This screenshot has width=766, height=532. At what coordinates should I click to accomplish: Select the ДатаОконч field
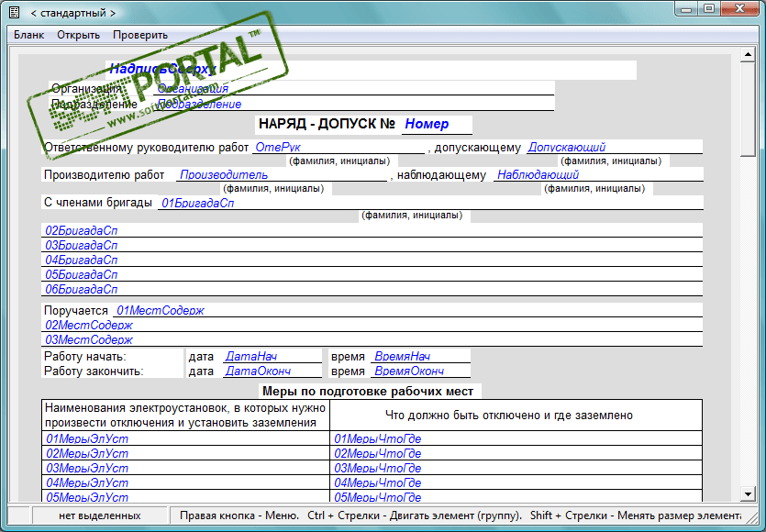click(272, 371)
